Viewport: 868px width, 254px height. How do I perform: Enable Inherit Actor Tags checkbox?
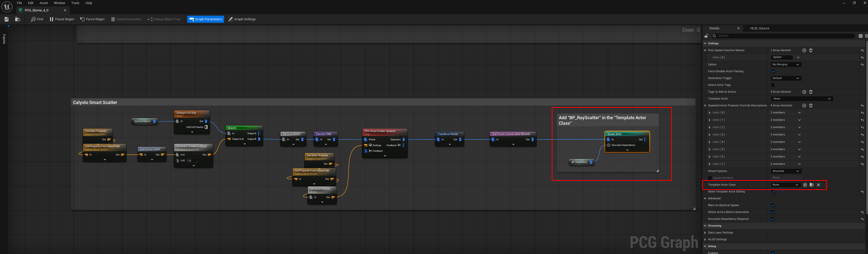click(773, 85)
